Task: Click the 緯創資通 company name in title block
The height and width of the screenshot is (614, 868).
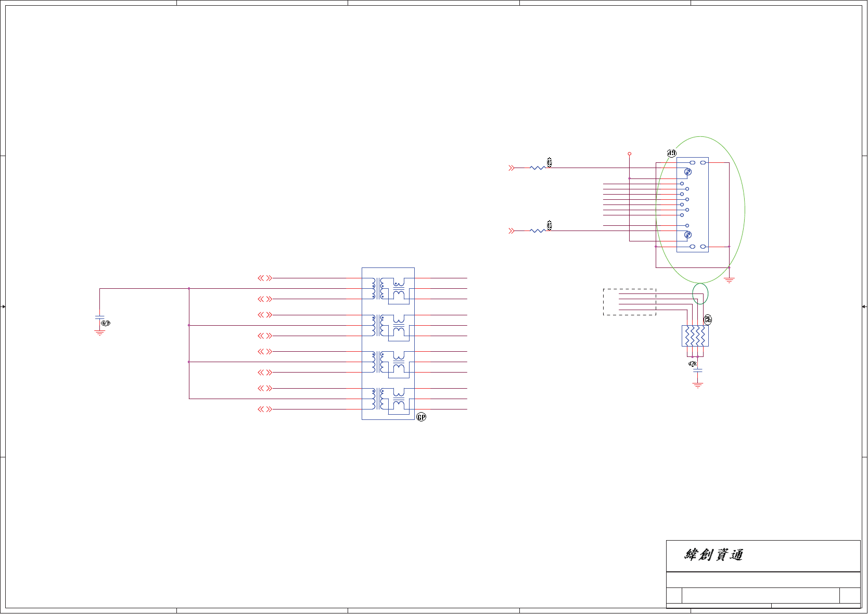Action: point(713,555)
